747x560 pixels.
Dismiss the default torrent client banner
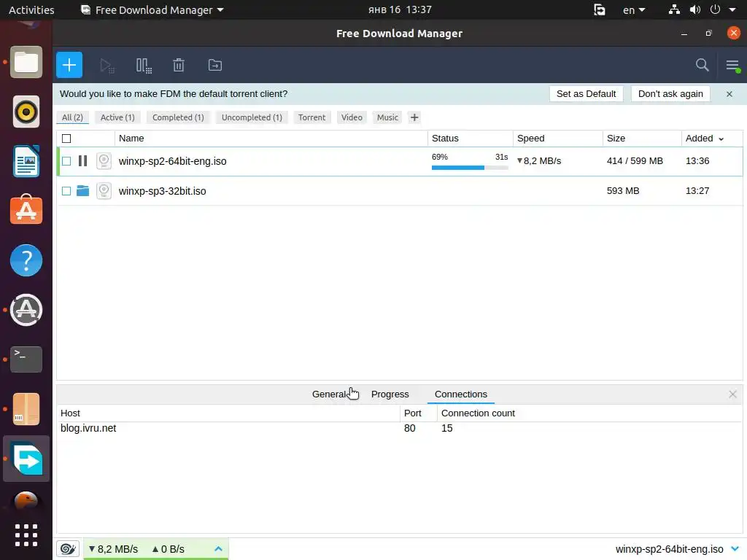pyautogui.click(x=729, y=94)
